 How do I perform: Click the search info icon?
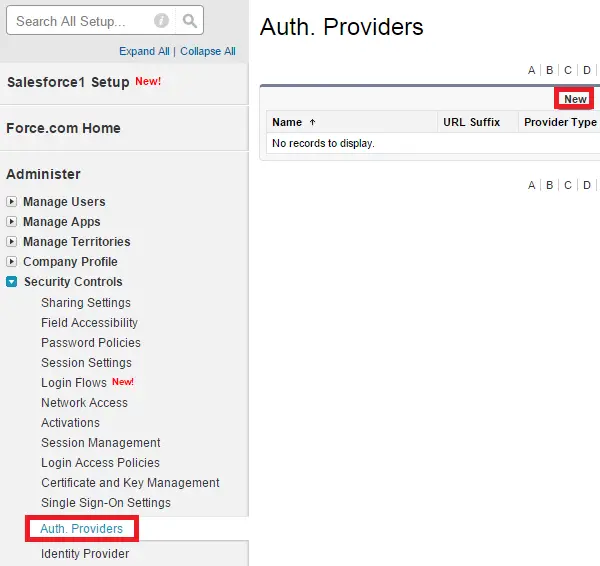(x=161, y=21)
